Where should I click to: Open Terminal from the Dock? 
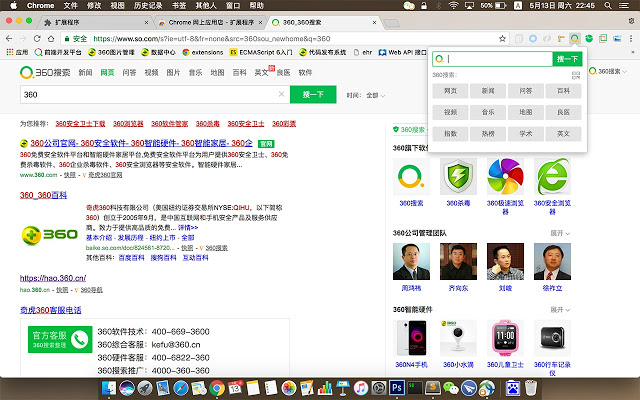[415, 388]
